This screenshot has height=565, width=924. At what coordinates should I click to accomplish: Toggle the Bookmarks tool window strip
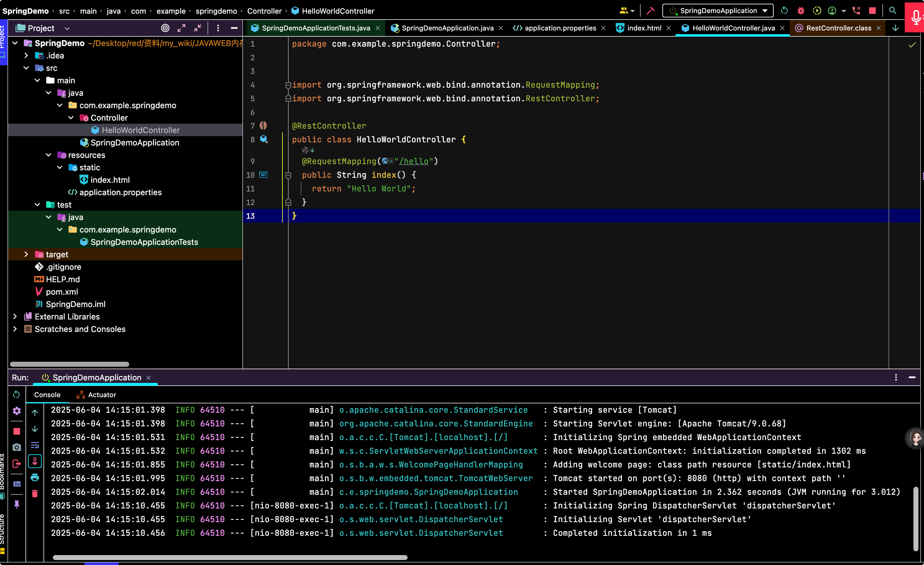[2, 476]
